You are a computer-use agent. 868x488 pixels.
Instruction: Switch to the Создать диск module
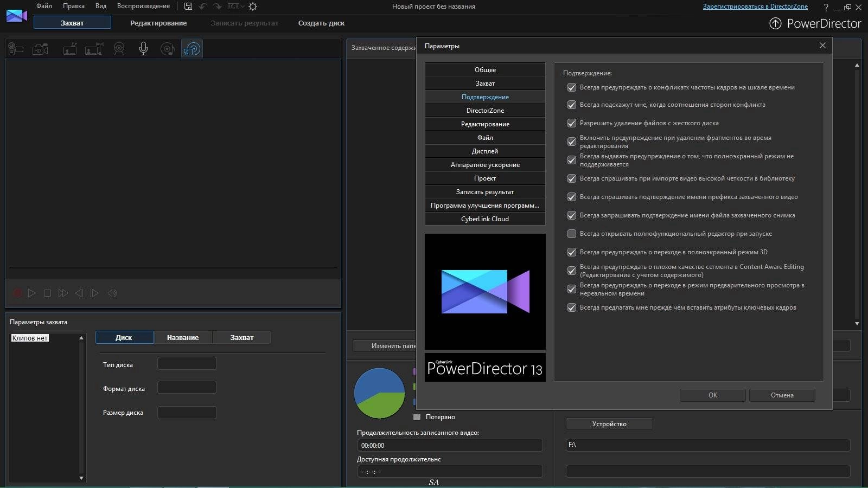click(x=321, y=23)
